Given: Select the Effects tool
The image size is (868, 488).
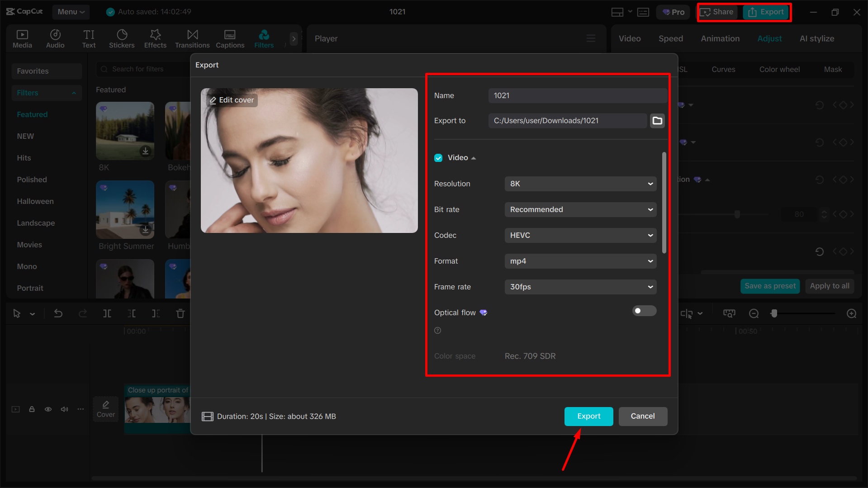Looking at the screenshot, I should pyautogui.click(x=155, y=38).
